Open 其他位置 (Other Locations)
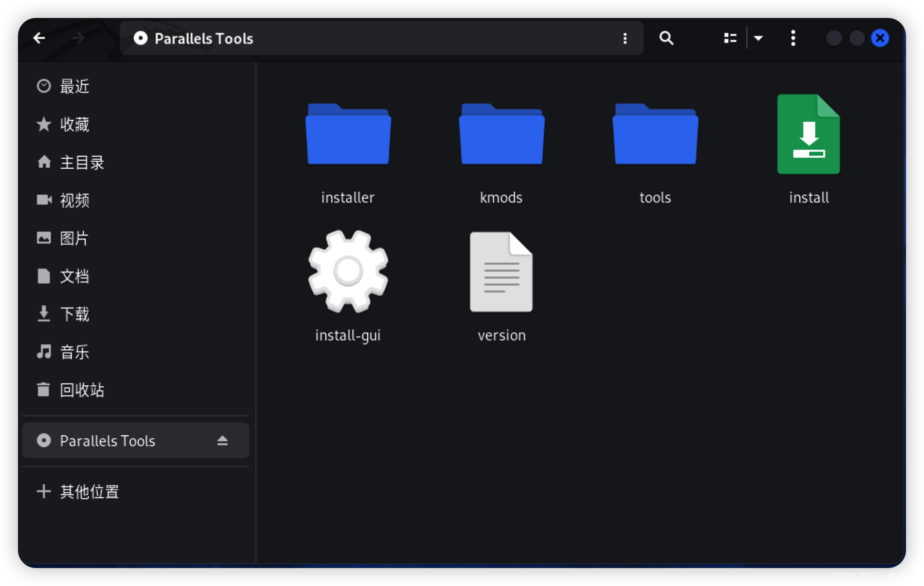924x586 pixels. pos(135,492)
